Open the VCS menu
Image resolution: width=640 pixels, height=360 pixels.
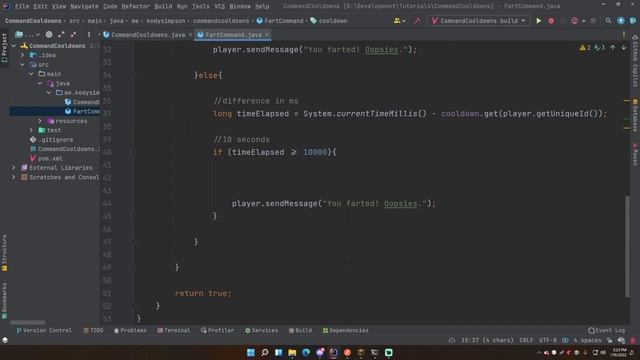[x=220, y=7]
